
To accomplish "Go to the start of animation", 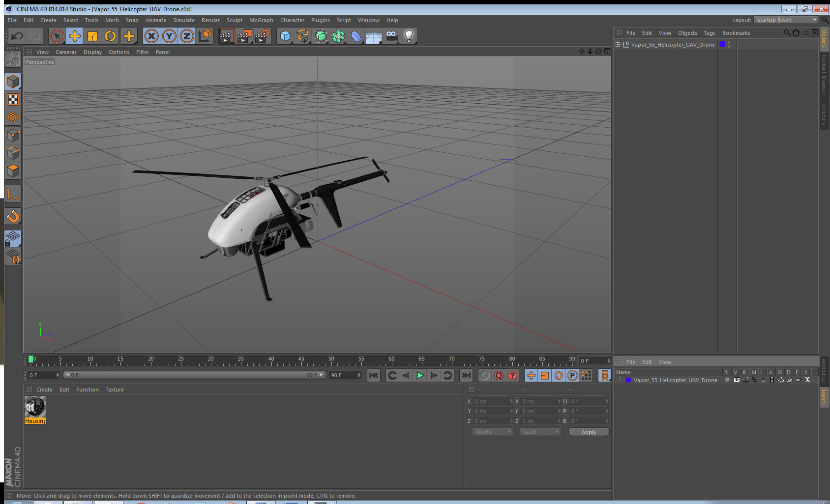I will point(374,375).
